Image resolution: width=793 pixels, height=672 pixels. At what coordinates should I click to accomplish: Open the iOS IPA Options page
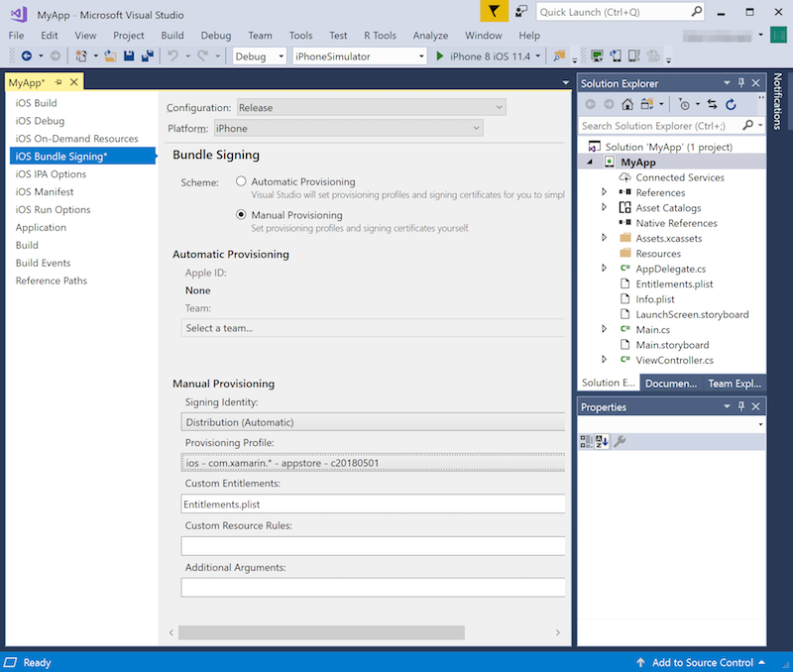51,174
